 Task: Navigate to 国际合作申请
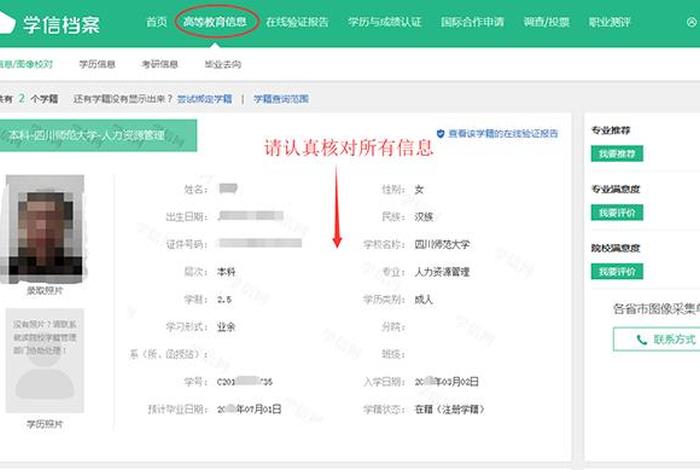[472, 22]
